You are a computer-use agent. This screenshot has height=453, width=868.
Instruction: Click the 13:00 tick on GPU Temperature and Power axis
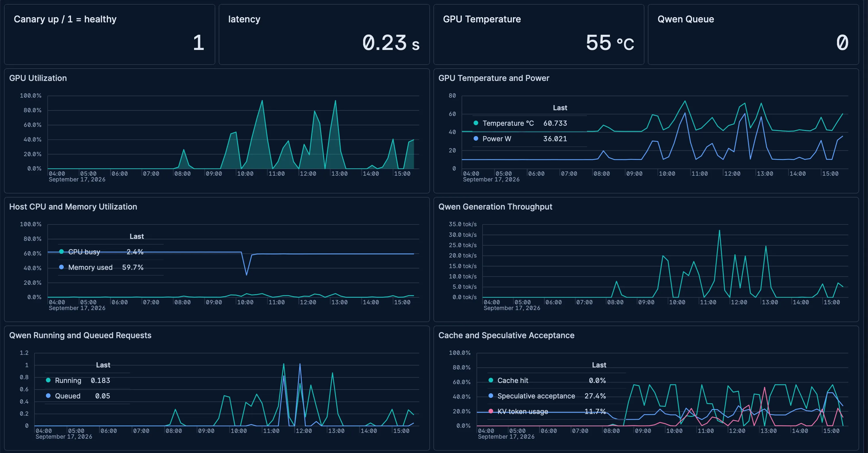click(x=765, y=174)
